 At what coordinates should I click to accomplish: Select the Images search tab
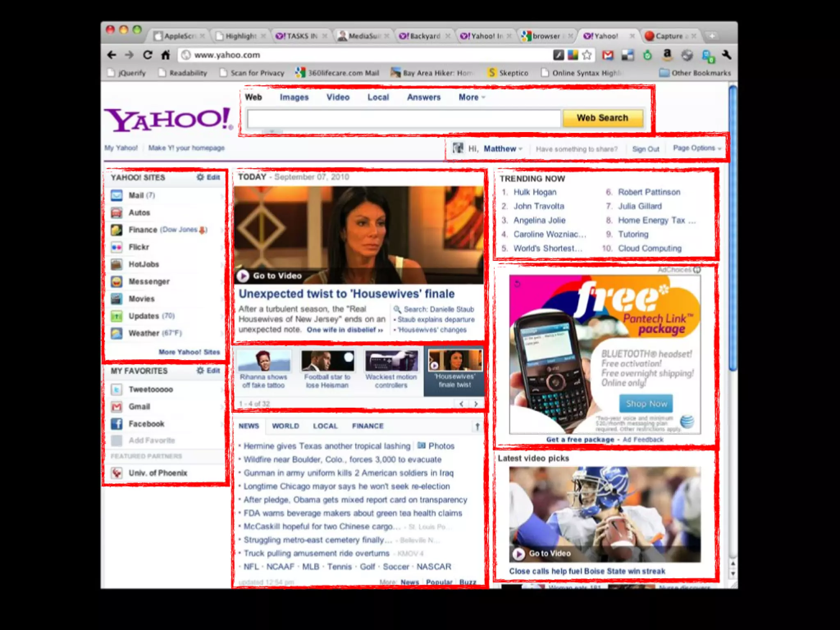tap(294, 98)
